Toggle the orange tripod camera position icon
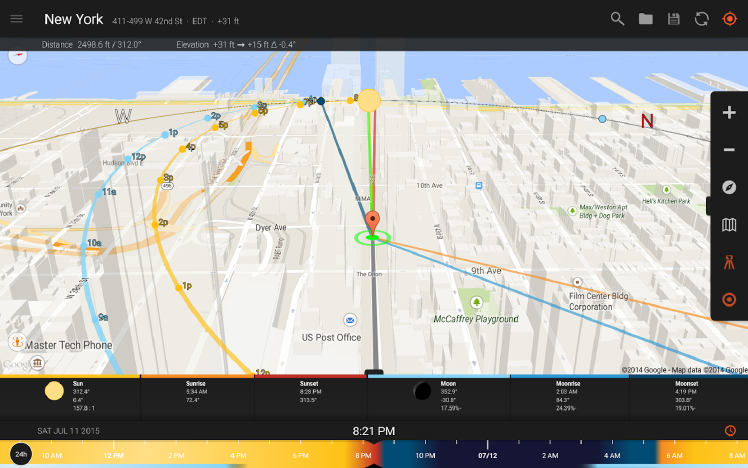The image size is (748, 468). [x=729, y=262]
